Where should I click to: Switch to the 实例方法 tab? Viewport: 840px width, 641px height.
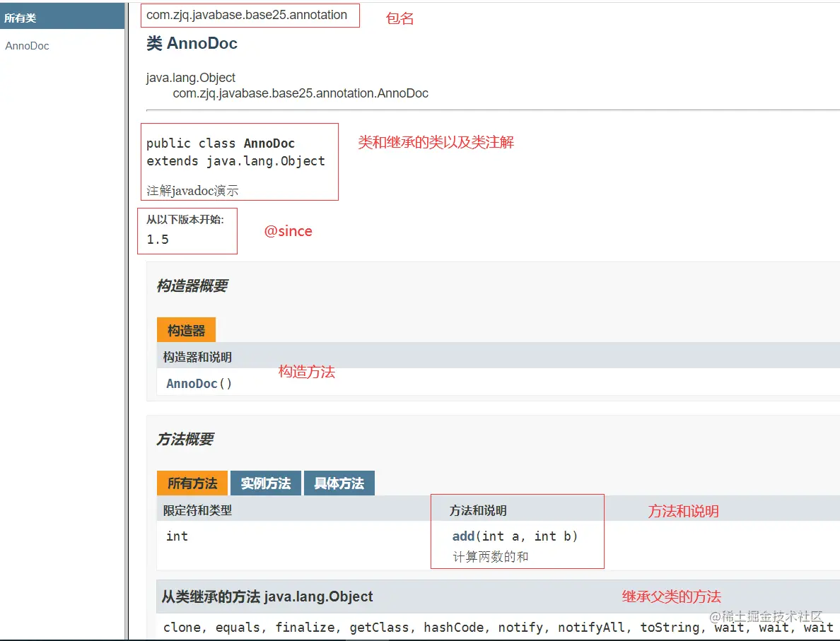266,483
